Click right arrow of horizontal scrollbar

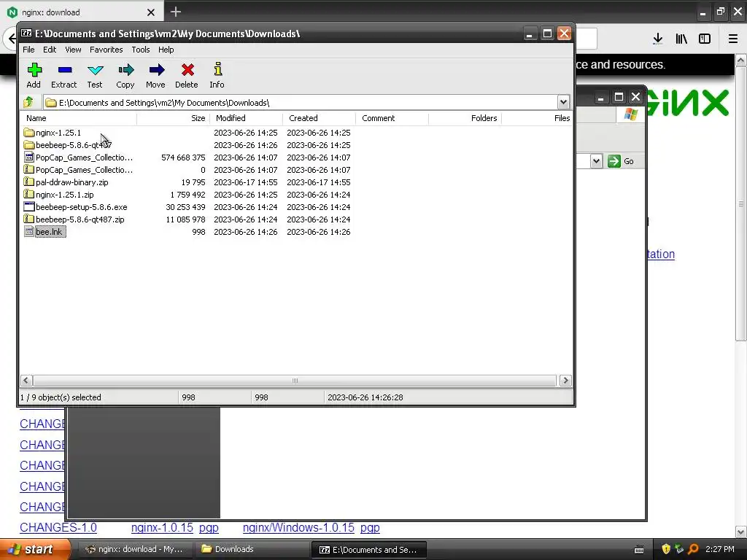tap(565, 381)
